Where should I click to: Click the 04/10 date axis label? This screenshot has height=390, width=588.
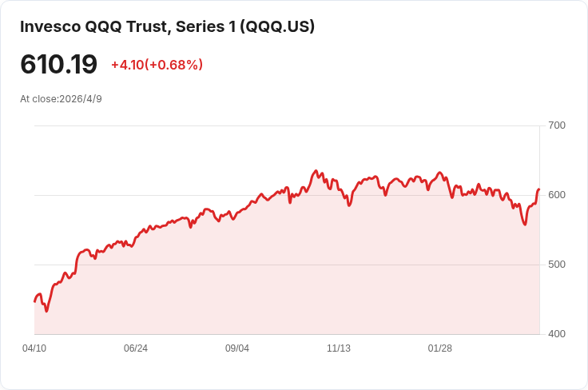[34, 348]
